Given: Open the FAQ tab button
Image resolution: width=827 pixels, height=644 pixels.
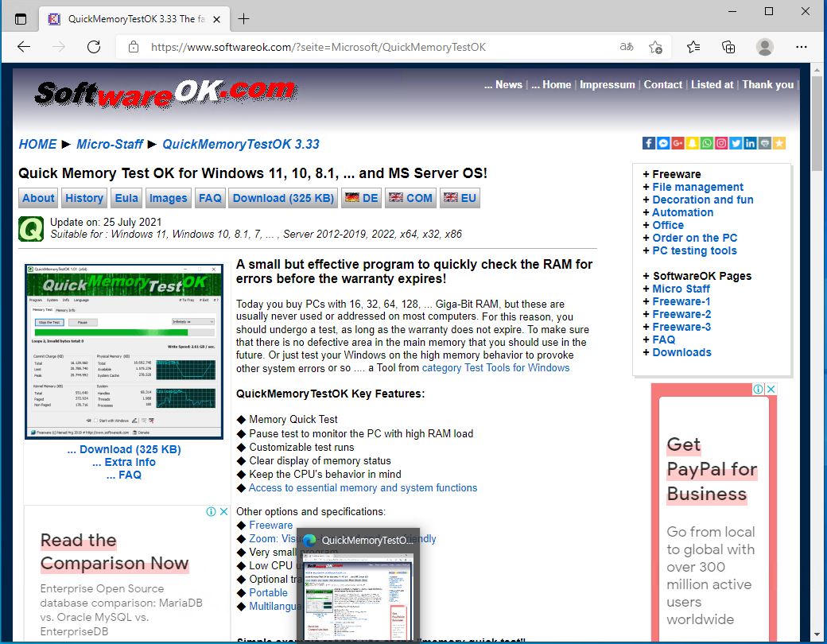Looking at the screenshot, I should tap(210, 198).
